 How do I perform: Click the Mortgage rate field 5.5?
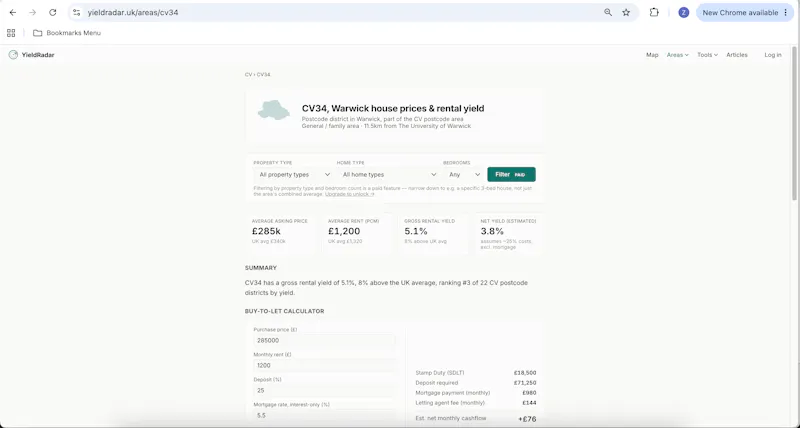pyautogui.click(x=324, y=415)
